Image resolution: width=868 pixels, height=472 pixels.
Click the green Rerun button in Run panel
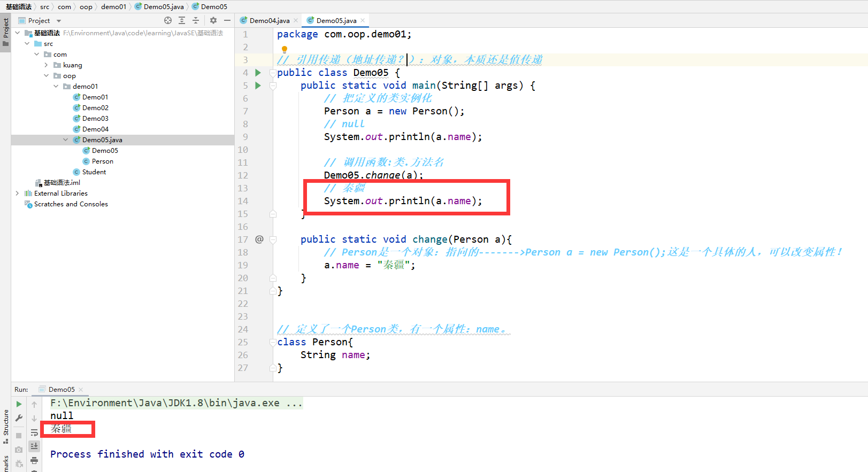click(x=19, y=404)
